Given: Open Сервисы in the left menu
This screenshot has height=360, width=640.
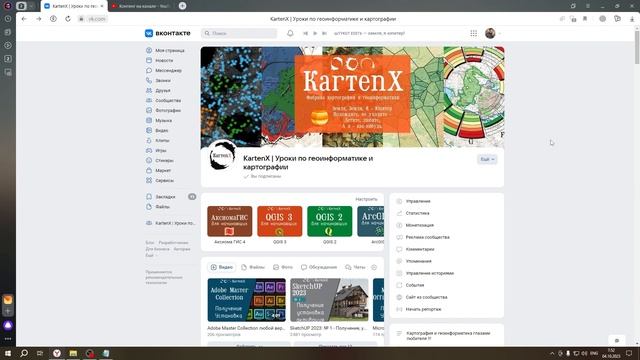Looking at the screenshot, I should (x=160, y=180).
